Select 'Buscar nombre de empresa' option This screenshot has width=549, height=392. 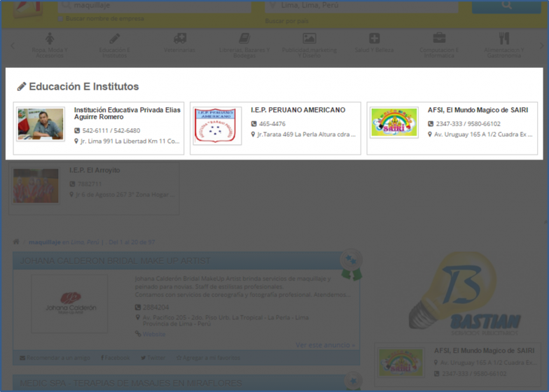[61, 19]
